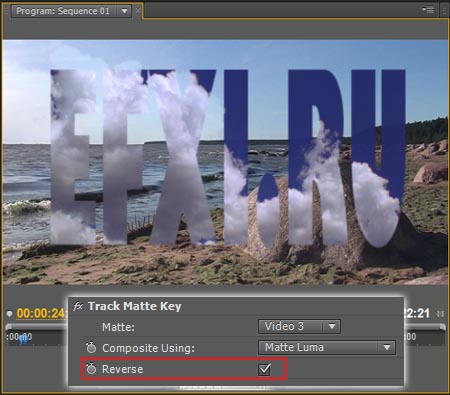Click the 00:00:24 current timecode
450x395 pixels.
click(x=41, y=313)
